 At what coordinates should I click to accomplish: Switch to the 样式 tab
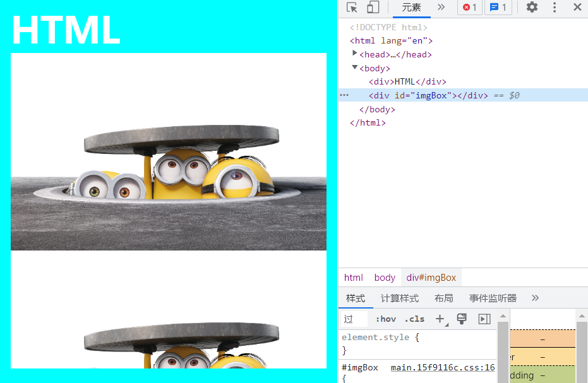pos(356,298)
